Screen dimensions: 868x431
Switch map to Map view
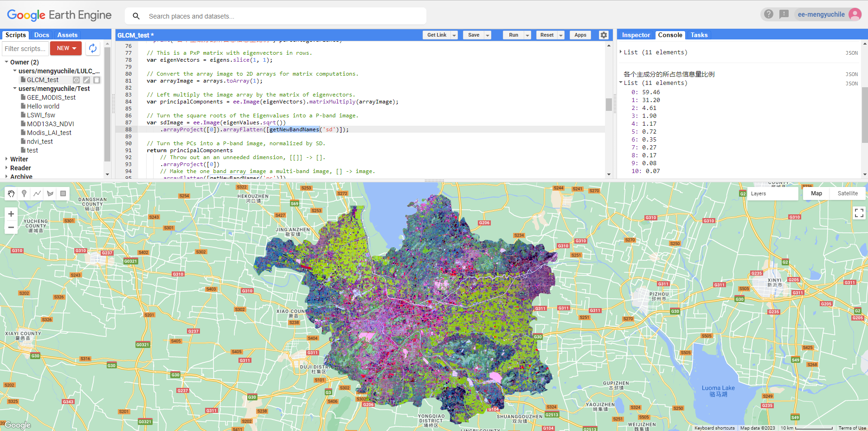pyautogui.click(x=817, y=193)
